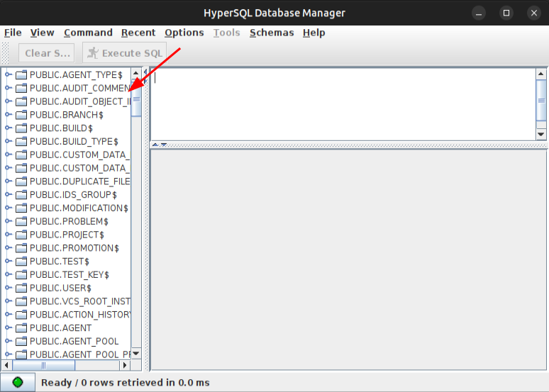Expand the PUBLIC.AGENT_TYPE$ tree node

[9, 74]
